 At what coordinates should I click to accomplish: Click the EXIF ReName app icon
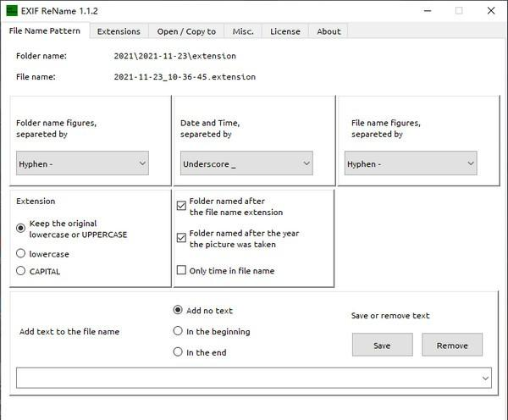click(12, 11)
